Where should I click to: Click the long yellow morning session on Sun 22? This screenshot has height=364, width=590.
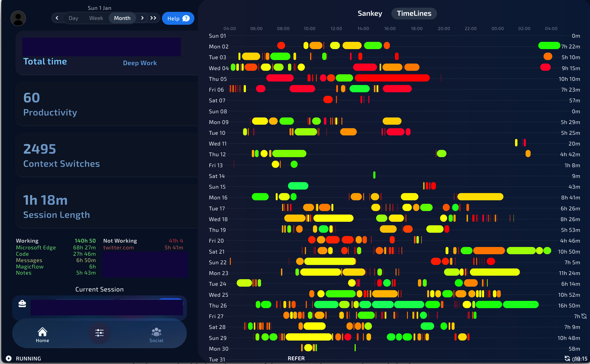330,261
